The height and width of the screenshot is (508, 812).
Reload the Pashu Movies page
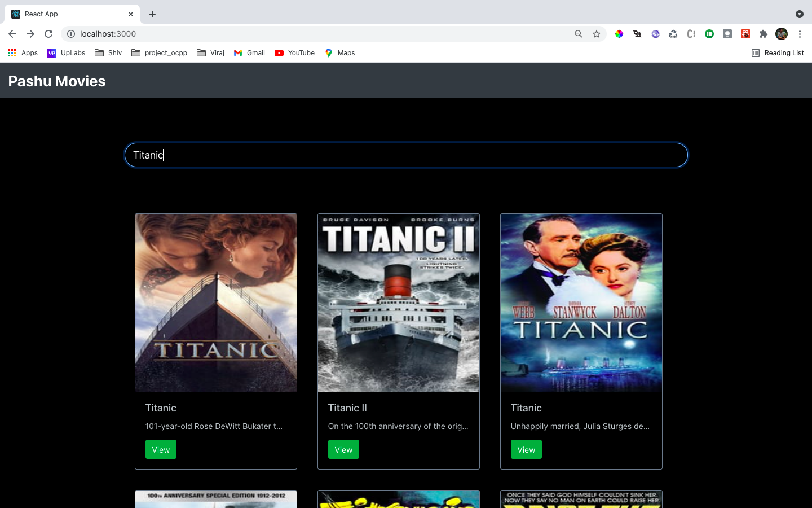point(48,34)
